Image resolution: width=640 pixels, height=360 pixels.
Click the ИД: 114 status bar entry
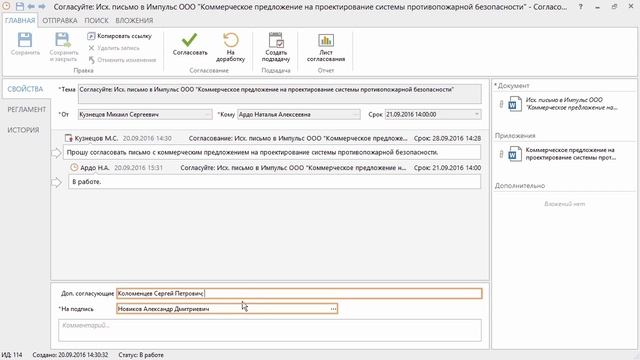pyautogui.click(x=12, y=355)
